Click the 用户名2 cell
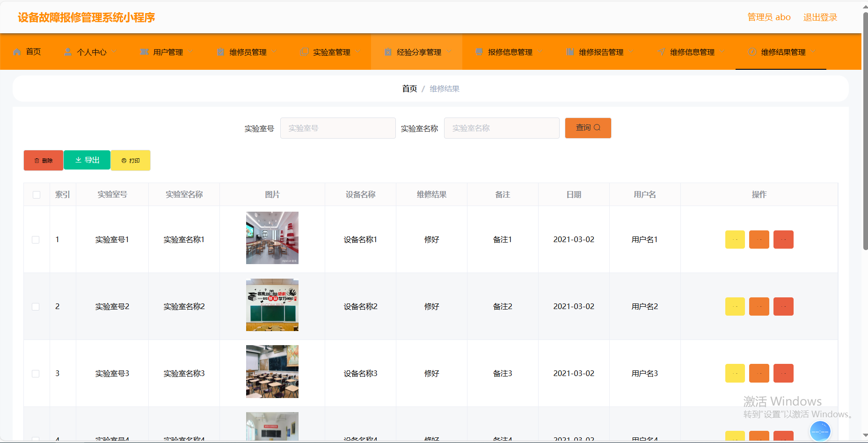The width and height of the screenshot is (868, 443). [x=645, y=307]
